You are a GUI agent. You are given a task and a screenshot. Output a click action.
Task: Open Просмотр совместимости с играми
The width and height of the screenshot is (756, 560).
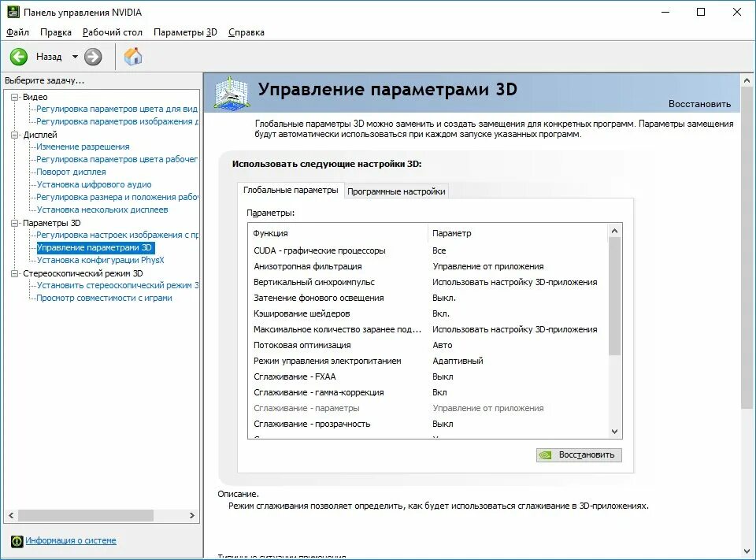[104, 298]
